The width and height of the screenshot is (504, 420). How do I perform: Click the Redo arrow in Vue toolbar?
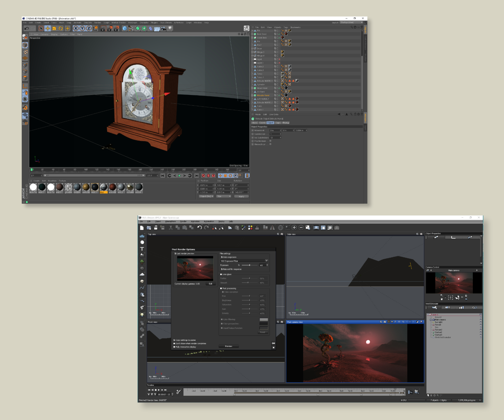coord(206,228)
